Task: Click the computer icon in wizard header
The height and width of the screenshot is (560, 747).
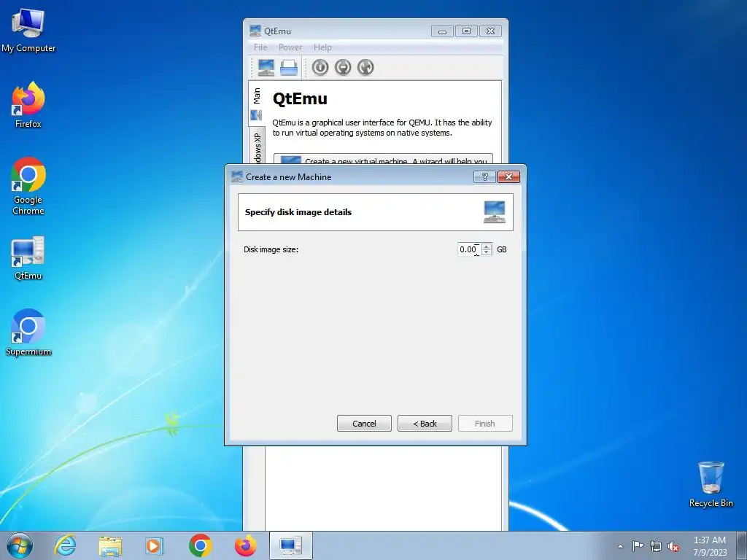Action: click(x=495, y=212)
